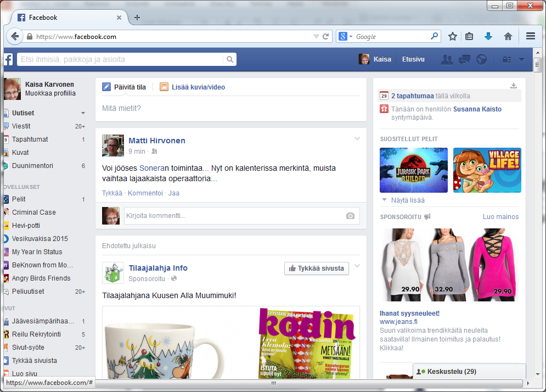Image resolution: width=546 pixels, height=392 pixels.
Task: Click Kommentoi under Matti Hirvonen's post
Action: [145, 193]
